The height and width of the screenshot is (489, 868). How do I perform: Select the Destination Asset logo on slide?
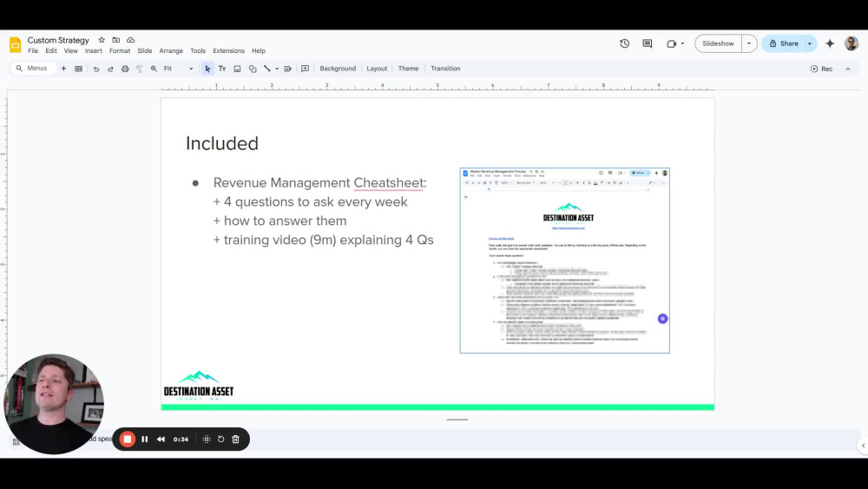[x=199, y=386]
